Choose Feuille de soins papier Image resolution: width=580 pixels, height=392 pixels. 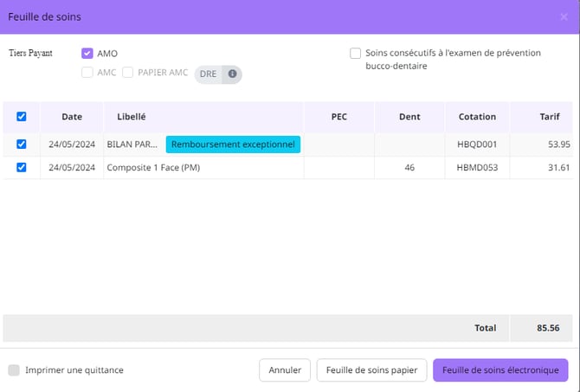click(371, 370)
